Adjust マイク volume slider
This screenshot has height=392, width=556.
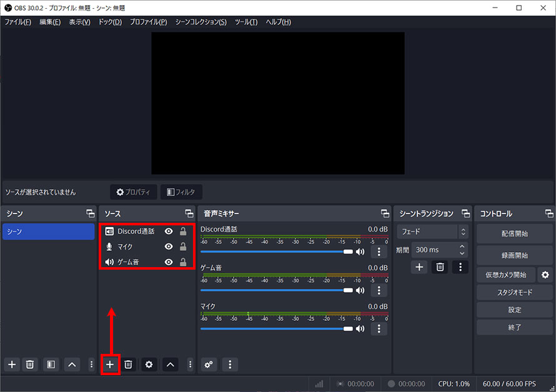(277, 328)
